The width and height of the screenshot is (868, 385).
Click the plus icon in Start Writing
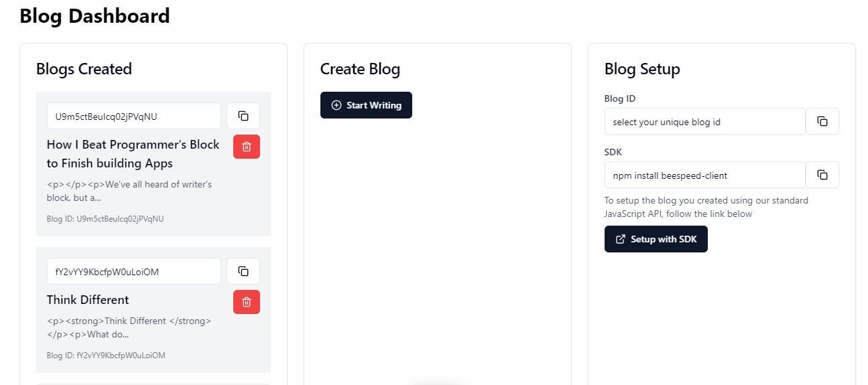coord(336,105)
